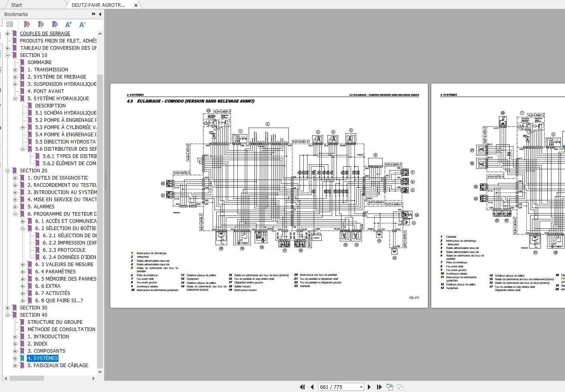Viewport: 565px width, 392px height.
Task: Click the bookmarks horizontal scrollbar right arrow
Action: 94,378
